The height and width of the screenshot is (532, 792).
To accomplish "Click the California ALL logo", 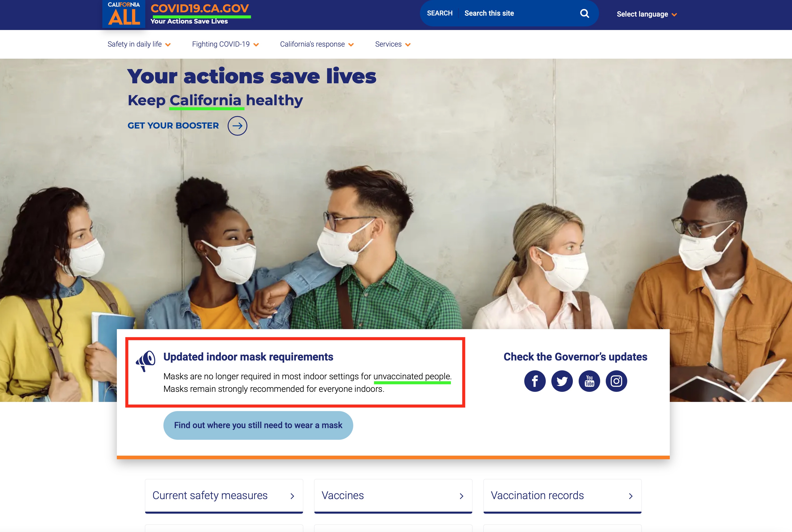I will (x=124, y=14).
